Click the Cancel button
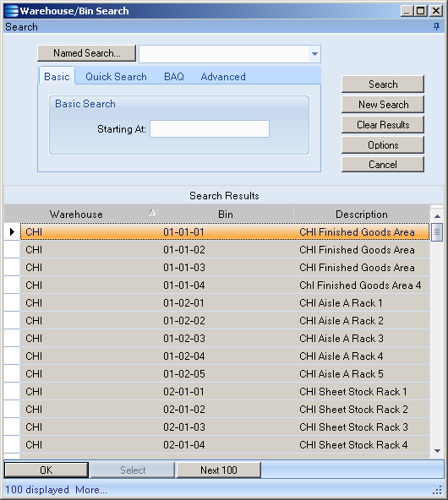Image resolution: width=448 pixels, height=500 pixels. point(383,164)
